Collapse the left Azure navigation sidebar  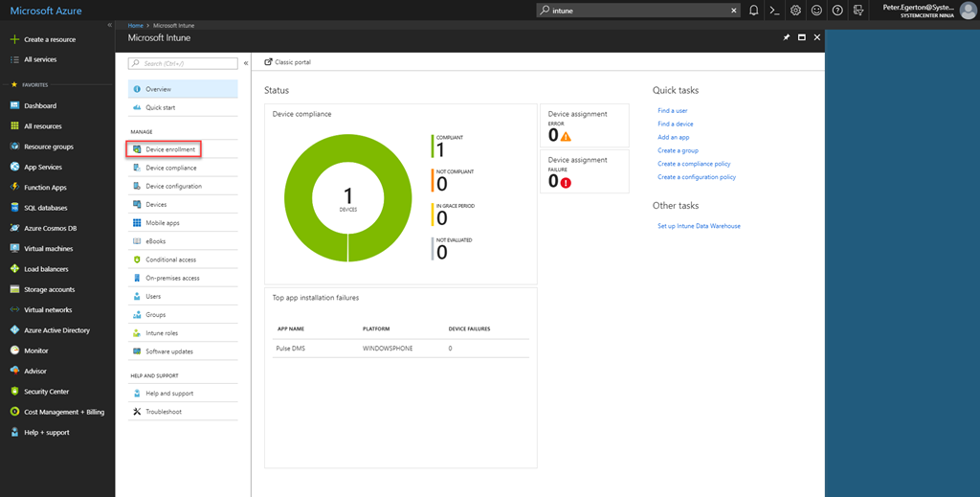click(108, 24)
